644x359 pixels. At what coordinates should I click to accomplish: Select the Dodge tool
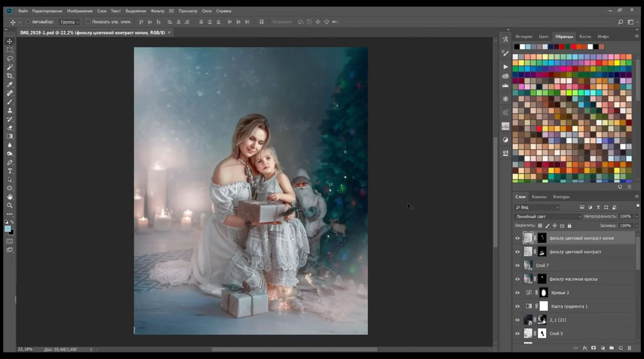coord(10,154)
